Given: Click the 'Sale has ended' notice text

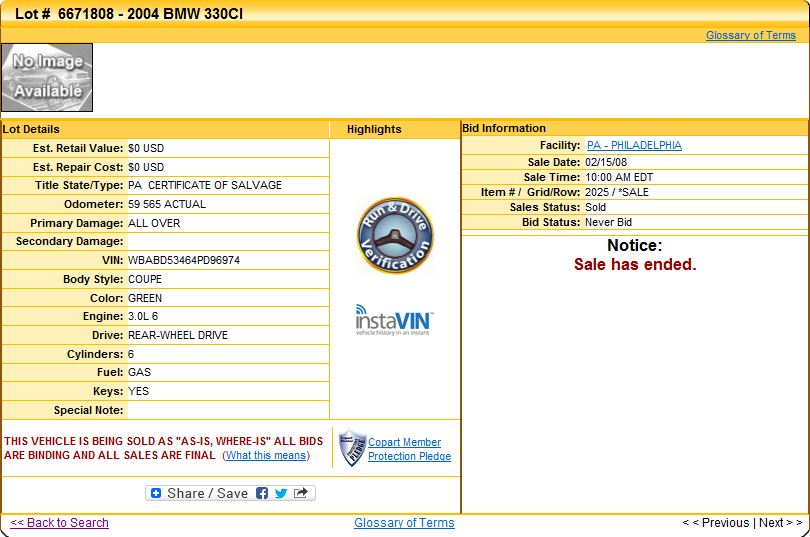Looking at the screenshot, I should pos(634,265).
